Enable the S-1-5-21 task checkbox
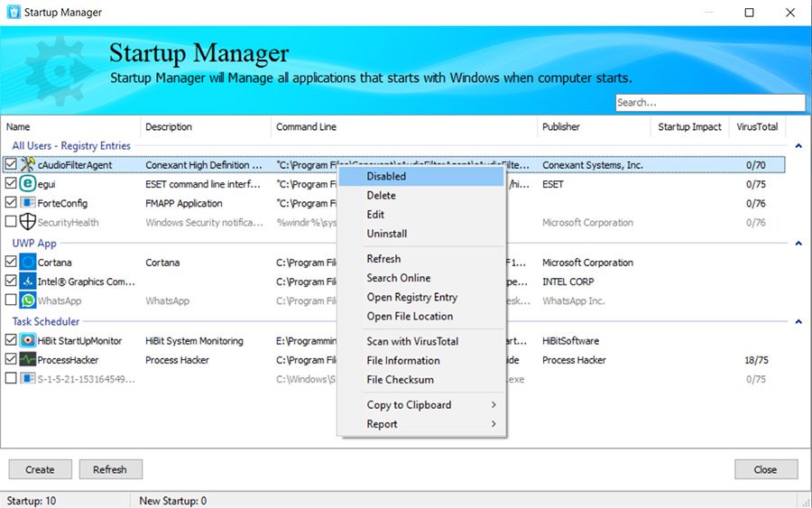812x508 pixels. pyautogui.click(x=10, y=378)
